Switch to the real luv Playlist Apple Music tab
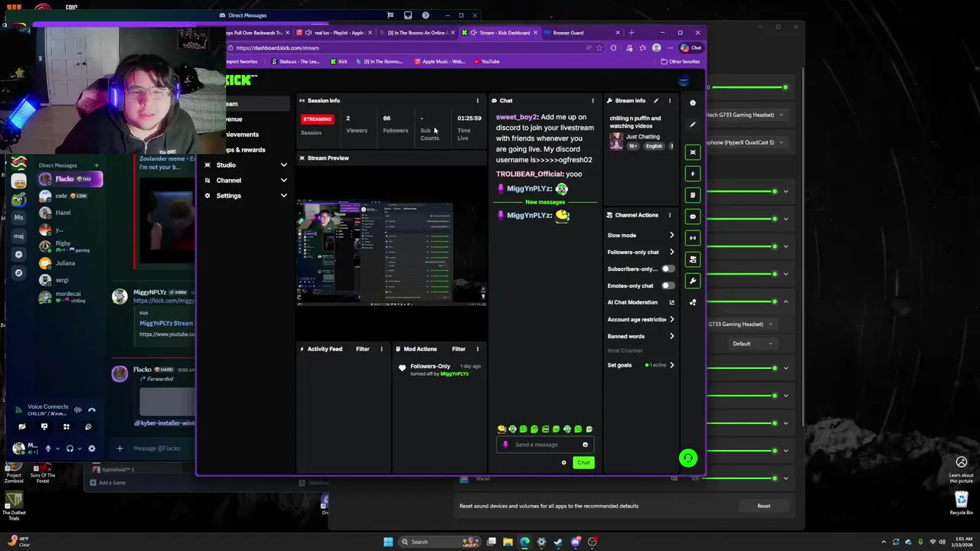980x551 pixels. pyautogui.click(x=335, y=33)
